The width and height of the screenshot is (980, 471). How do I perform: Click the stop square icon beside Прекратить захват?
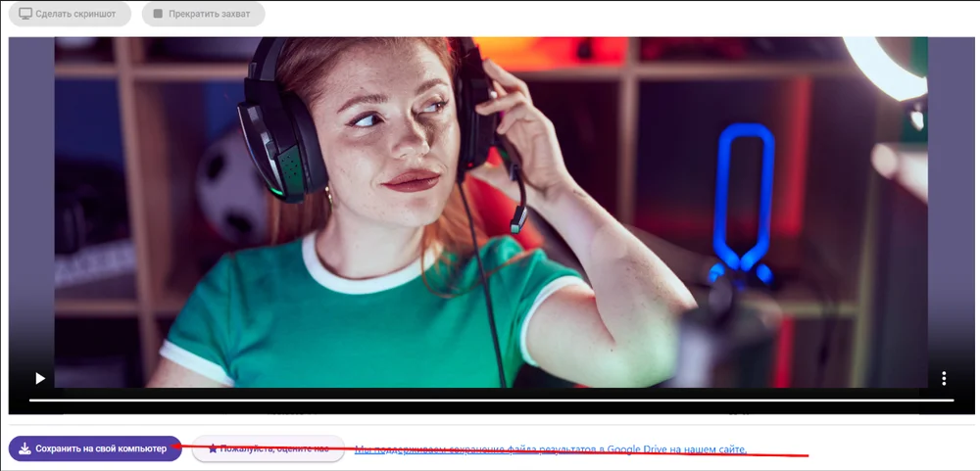coord(159,15)
